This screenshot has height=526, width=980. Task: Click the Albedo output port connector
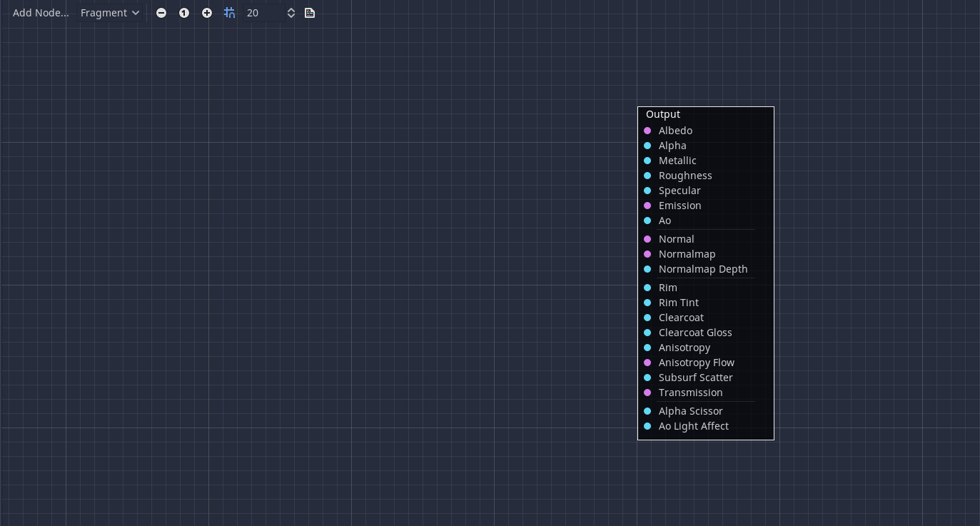647,131
